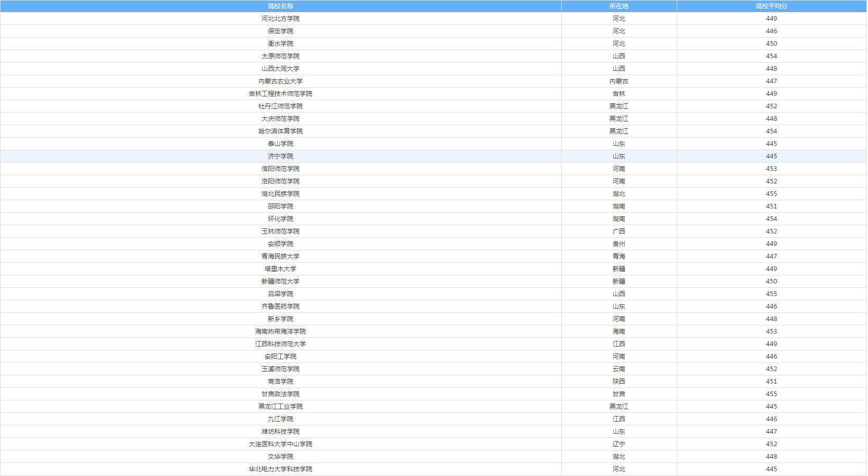This screenshot has height=476, width=868.
Task: Select the 河北北方学院 name cell
Action: [280, 19]
